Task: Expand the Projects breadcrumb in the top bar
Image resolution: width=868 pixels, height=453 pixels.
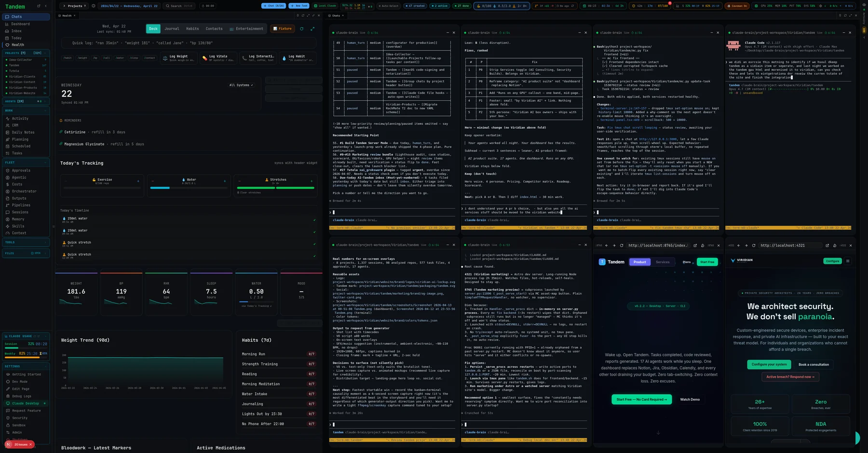Action: 74,6
